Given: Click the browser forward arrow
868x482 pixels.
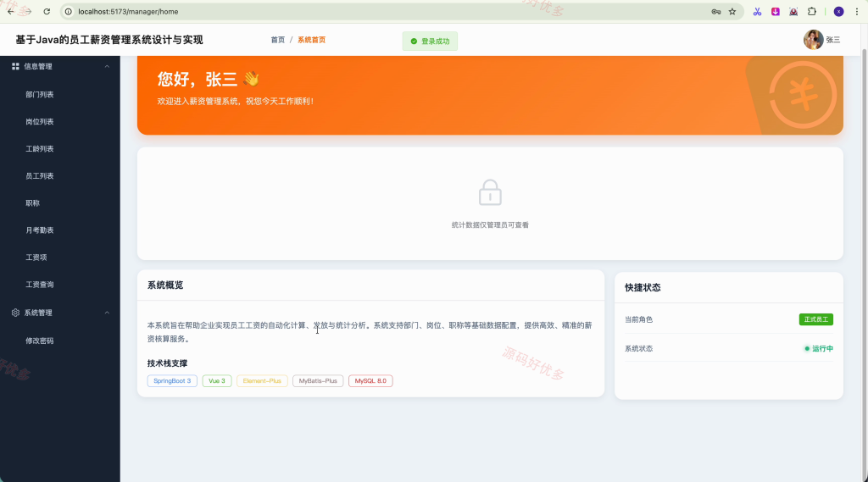Looking at the screenshot, I should [x=26, y=12].
